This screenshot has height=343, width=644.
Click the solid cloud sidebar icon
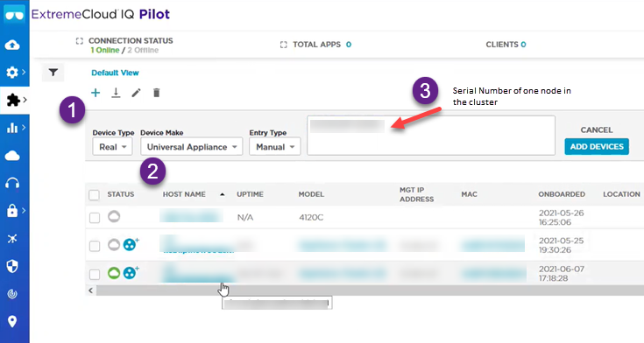[x=12, y=156]
